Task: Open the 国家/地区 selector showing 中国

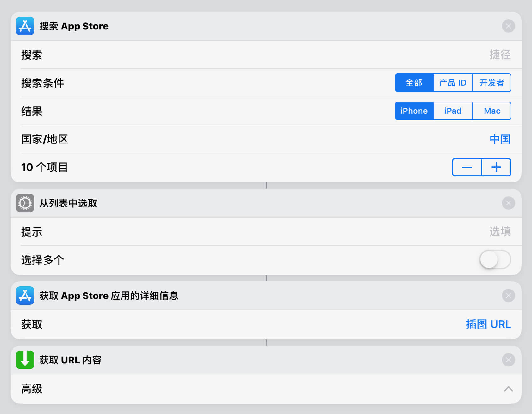Action: pyautogui.click(x=500, y=139)
